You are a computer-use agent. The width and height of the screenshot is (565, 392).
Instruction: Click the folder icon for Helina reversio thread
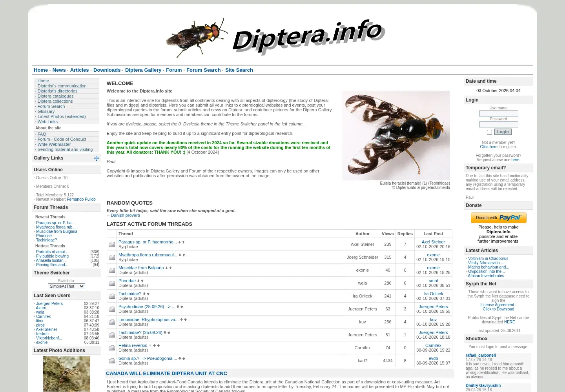[x=112, y=348]
